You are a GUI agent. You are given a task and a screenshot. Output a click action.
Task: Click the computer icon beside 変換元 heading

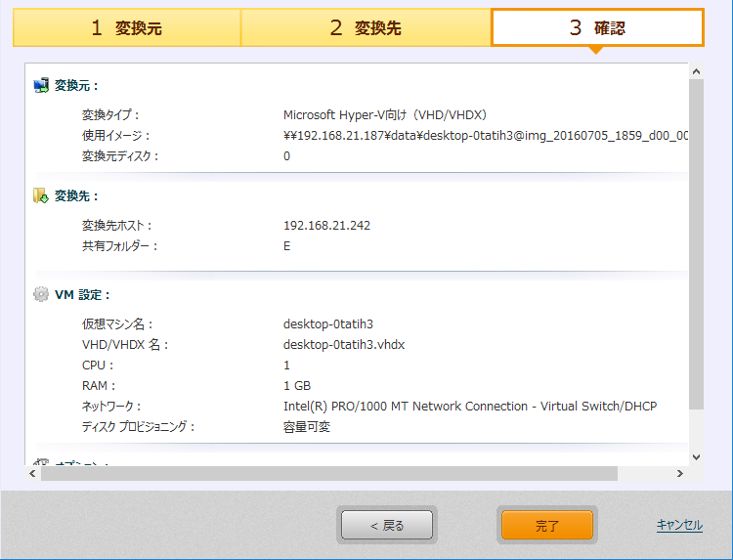41,86
